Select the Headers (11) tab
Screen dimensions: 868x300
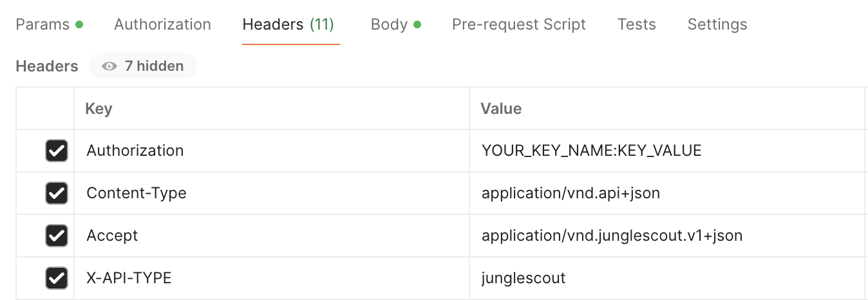[288, 24]
